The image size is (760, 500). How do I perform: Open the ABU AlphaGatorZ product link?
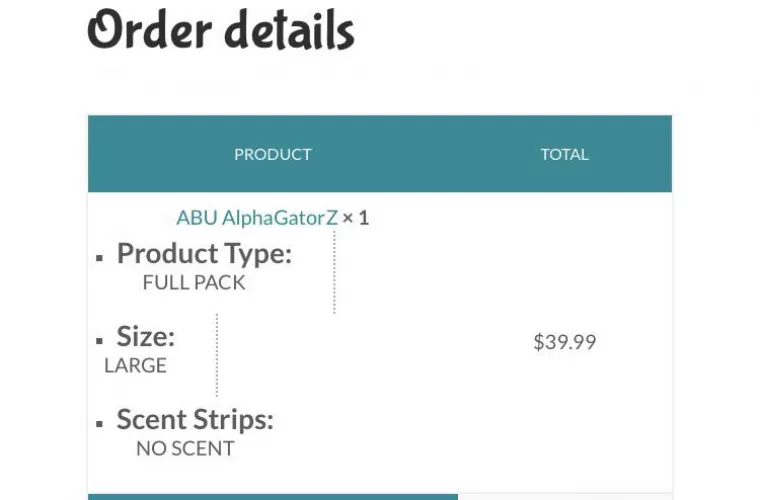point(257,217)
